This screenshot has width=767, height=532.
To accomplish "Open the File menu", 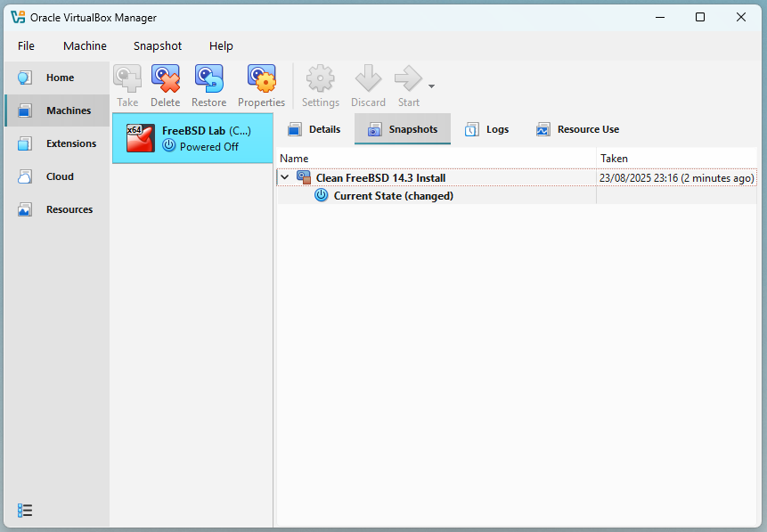I will pyautogui.click(x=26, y=46).
